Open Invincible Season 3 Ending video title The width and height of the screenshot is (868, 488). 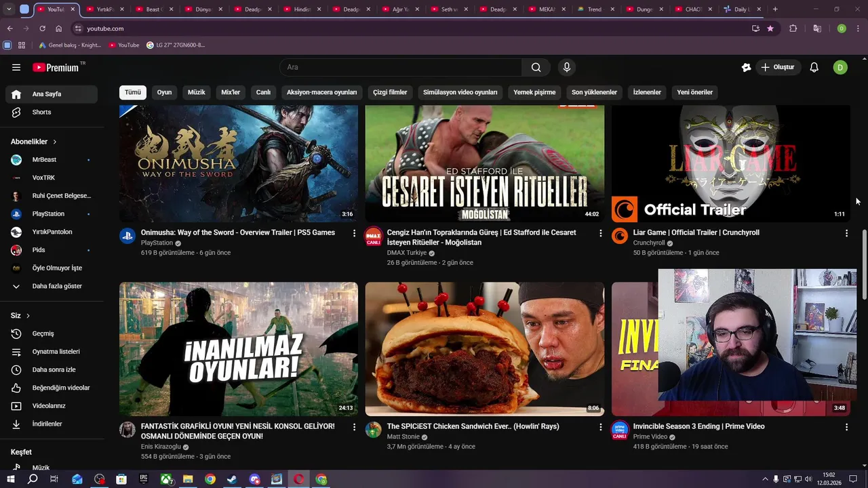[x=698, y=426]
